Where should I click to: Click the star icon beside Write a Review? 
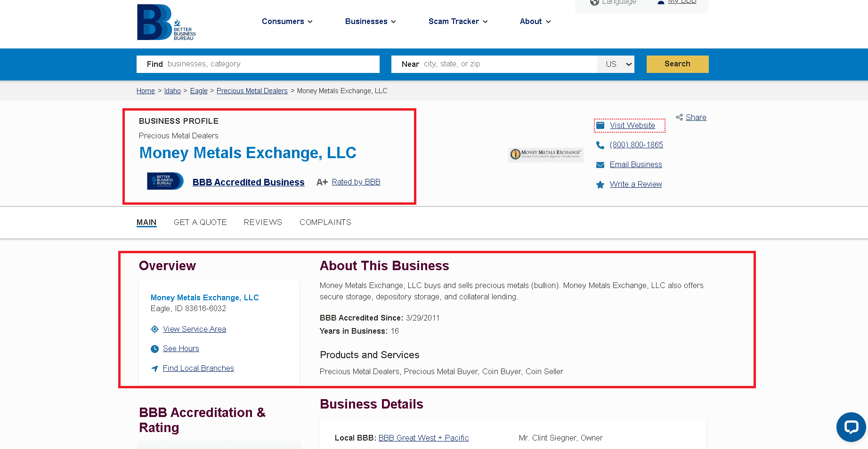click(x=600, y=184)
